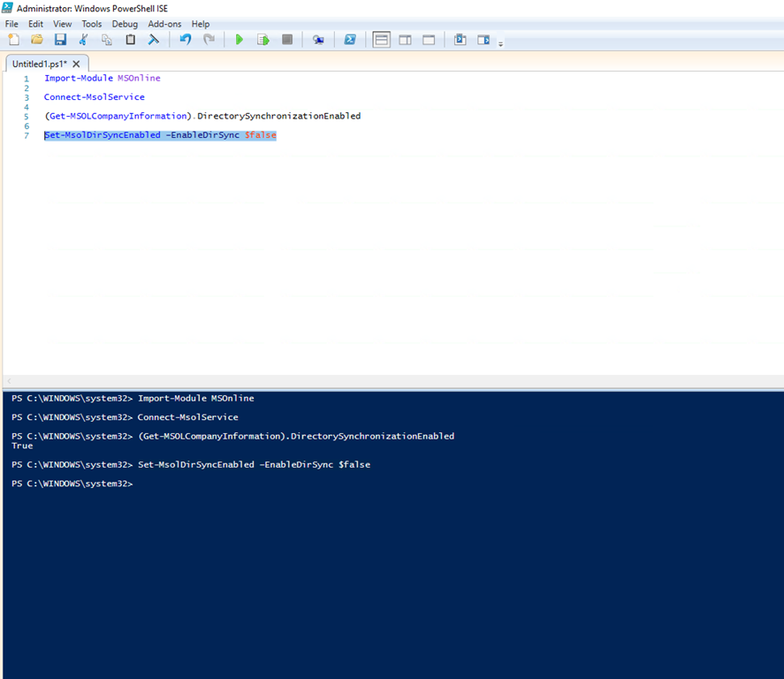The width and height of the screenshot is (784, 679).
Task: Open the Debug menu
Action: point(125,24)
